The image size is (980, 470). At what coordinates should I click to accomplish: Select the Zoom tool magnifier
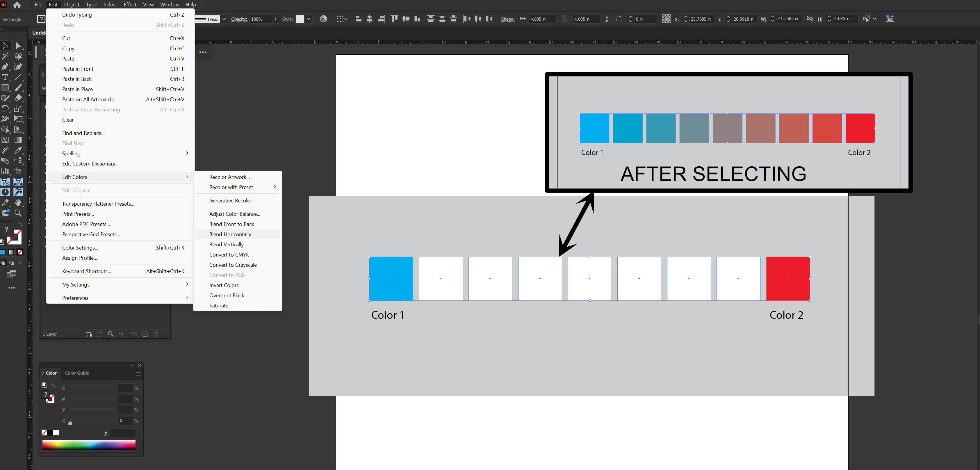click(18, 213)
